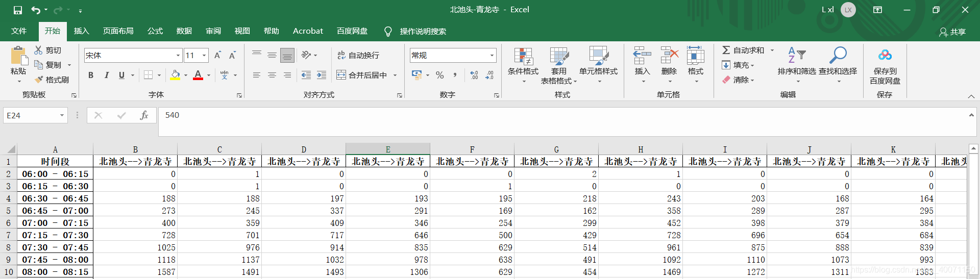This screenshot has width=980, height=279.
Task: Click Merge & Center (合并后居中)
Action: coord(362,75)
